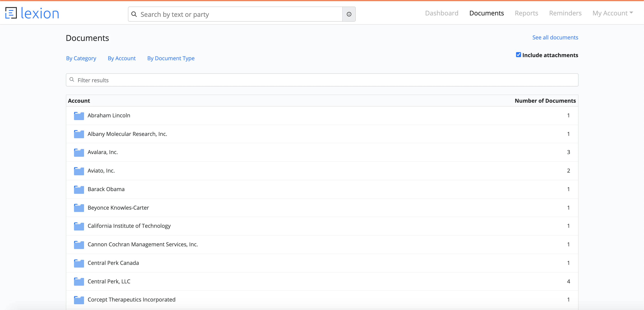Open the California Institute of Technology account
Image resolution: width=644 pixels, height=310 pixels.
(129, 226)
